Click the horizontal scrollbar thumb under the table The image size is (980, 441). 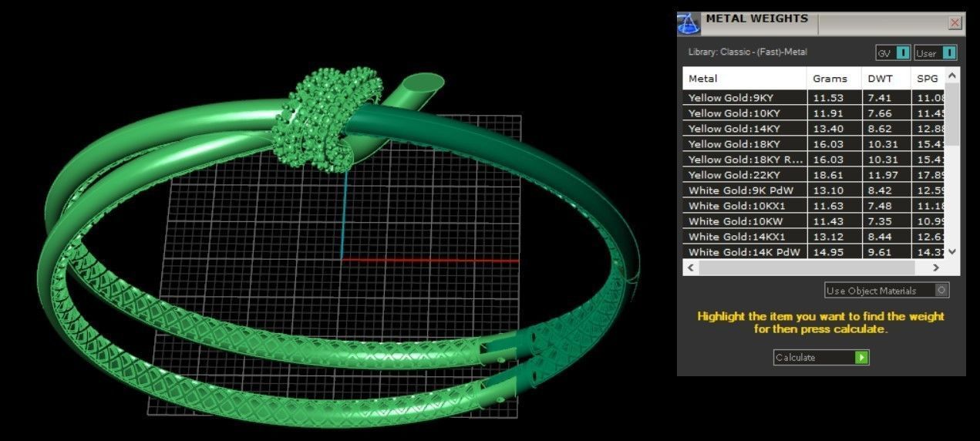(x=807, y=268)
